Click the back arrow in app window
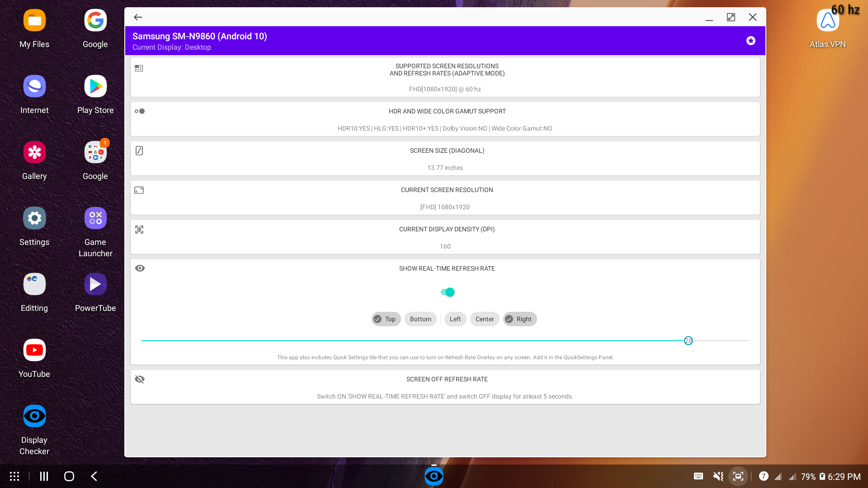The image size is (868, 488). tap(138, 17)
